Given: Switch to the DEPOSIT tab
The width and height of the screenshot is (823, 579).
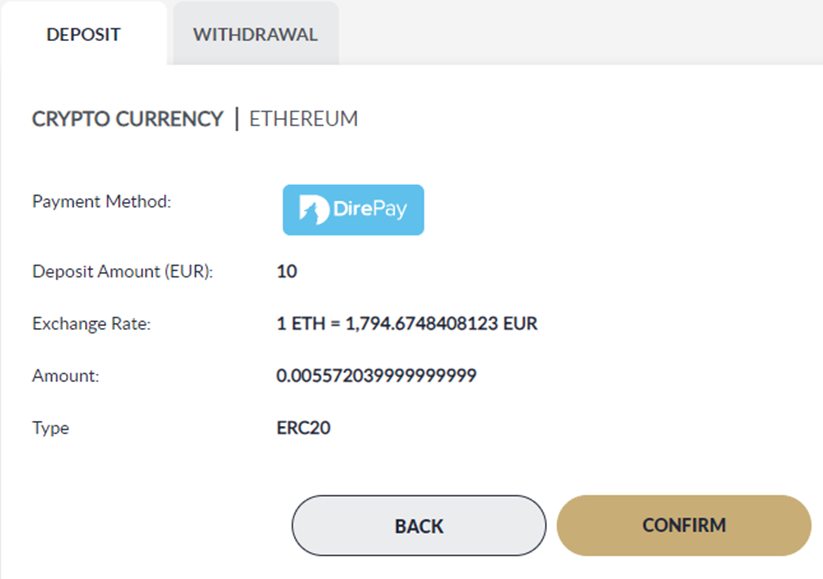Looking at the screenshot, I should (84, 34).
